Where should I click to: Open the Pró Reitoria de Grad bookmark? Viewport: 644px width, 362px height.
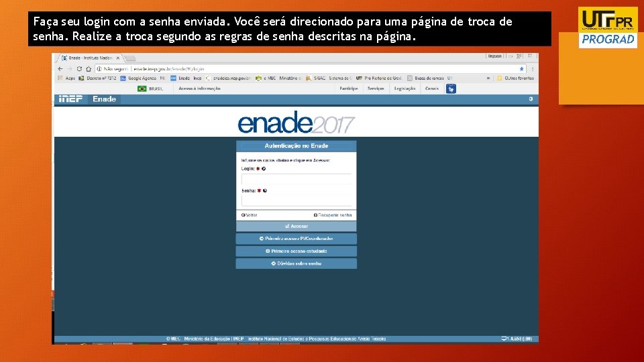(379, 78)
